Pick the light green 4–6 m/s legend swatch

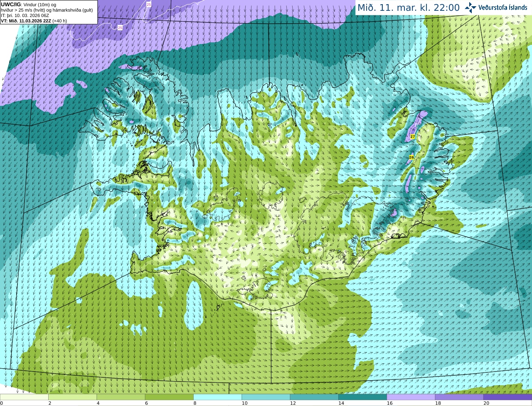[121, 397]
